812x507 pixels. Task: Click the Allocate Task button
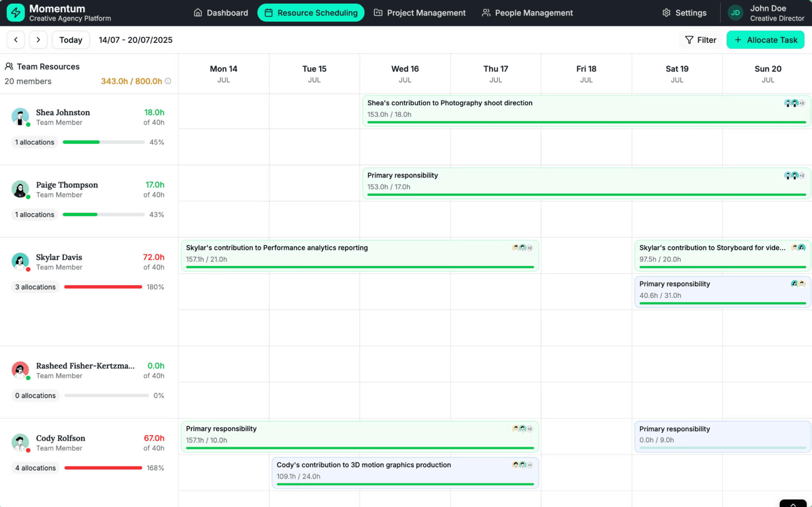[765, 40]
